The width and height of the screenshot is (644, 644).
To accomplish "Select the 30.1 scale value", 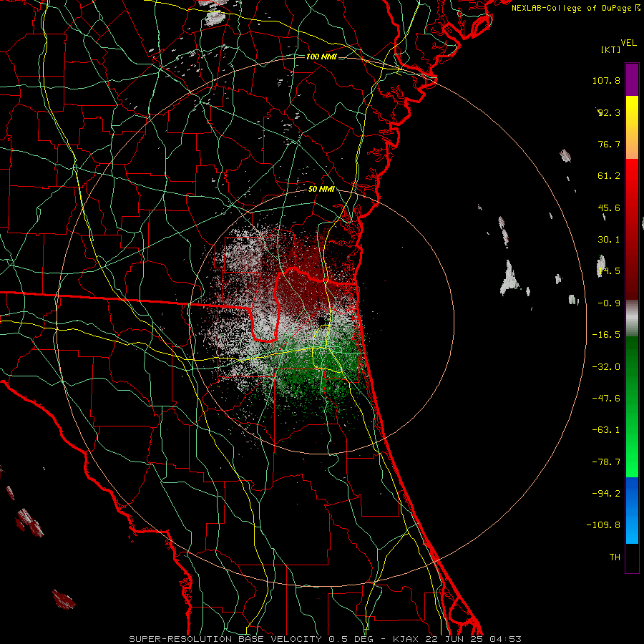I will point(609,240).
